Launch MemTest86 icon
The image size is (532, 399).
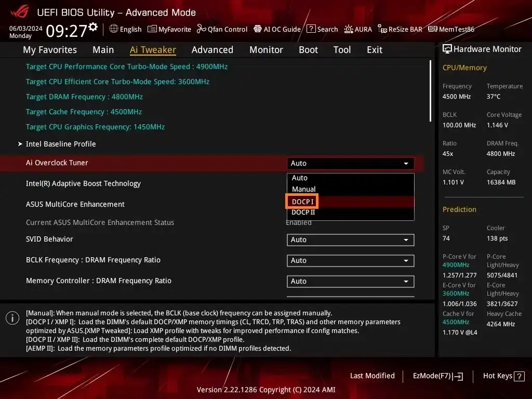(x=433, y=29)
